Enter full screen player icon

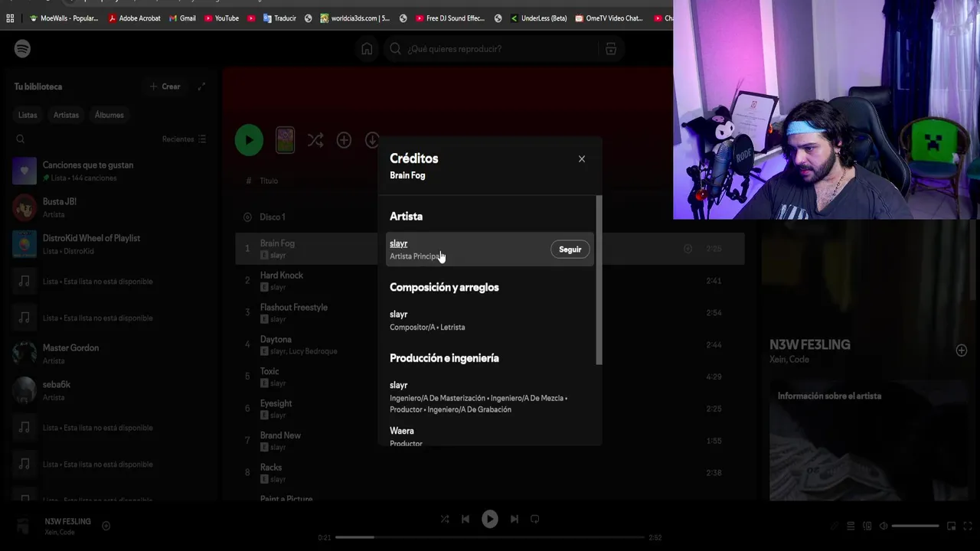[x=968, y=527]
